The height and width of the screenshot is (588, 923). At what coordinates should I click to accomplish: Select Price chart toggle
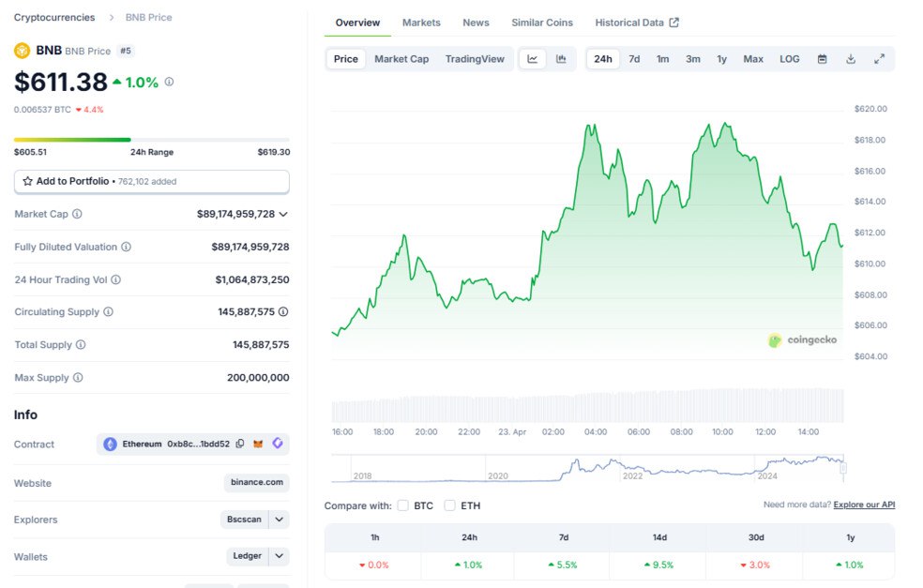pyautogui.click(x=345, y=59)
